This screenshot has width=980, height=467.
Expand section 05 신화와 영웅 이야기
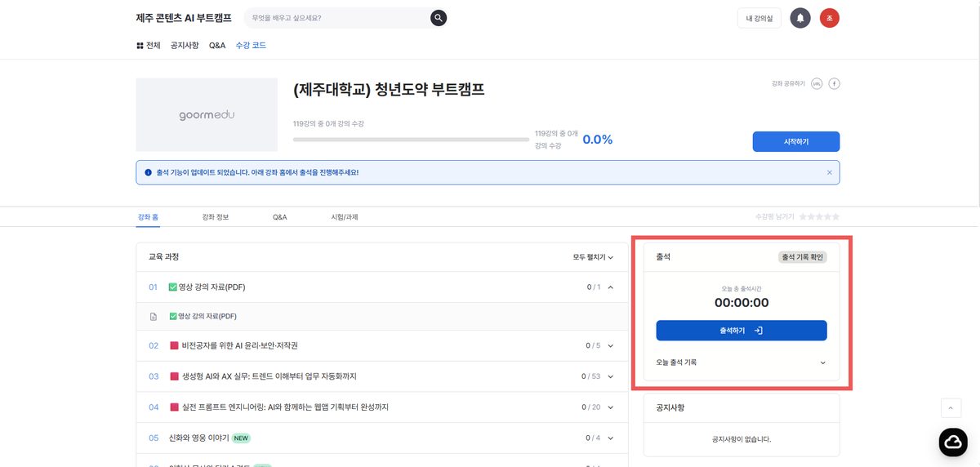tap(611, 438)
